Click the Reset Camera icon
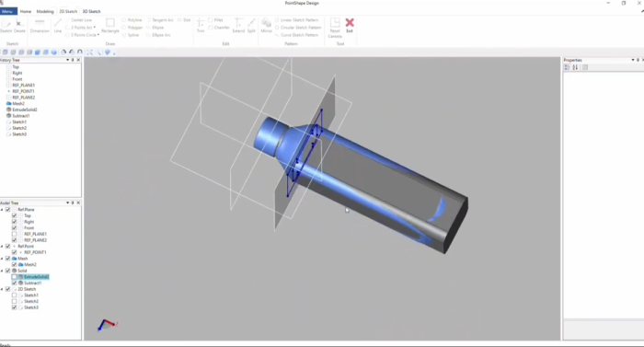 tap(335, 27)
